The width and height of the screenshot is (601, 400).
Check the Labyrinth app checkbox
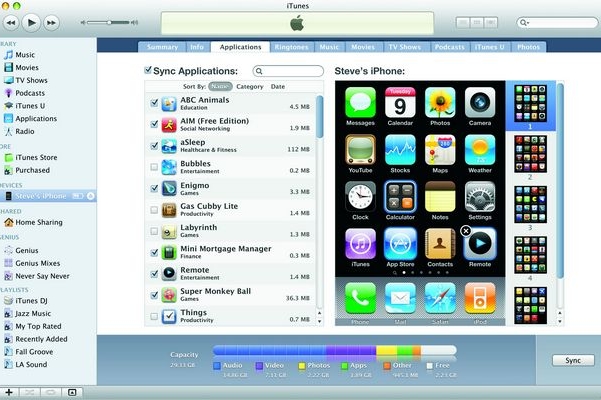click(154, 231)
